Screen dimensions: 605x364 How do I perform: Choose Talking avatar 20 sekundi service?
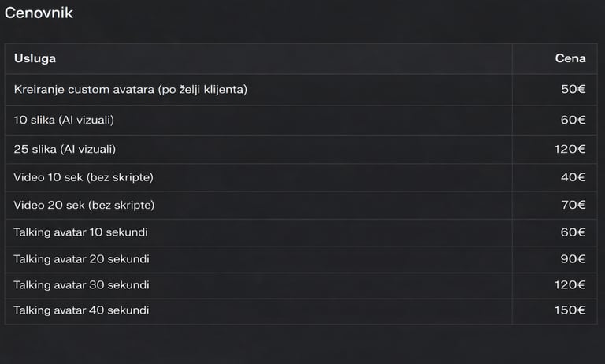[x=82, y=259]
